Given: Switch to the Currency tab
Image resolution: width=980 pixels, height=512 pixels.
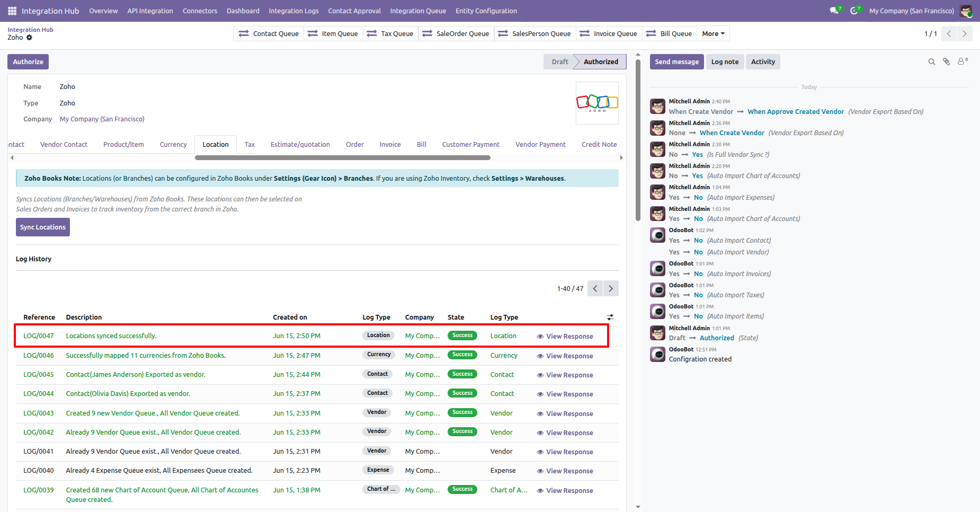Looking at the screenshot, I should [x=173, y=144].
